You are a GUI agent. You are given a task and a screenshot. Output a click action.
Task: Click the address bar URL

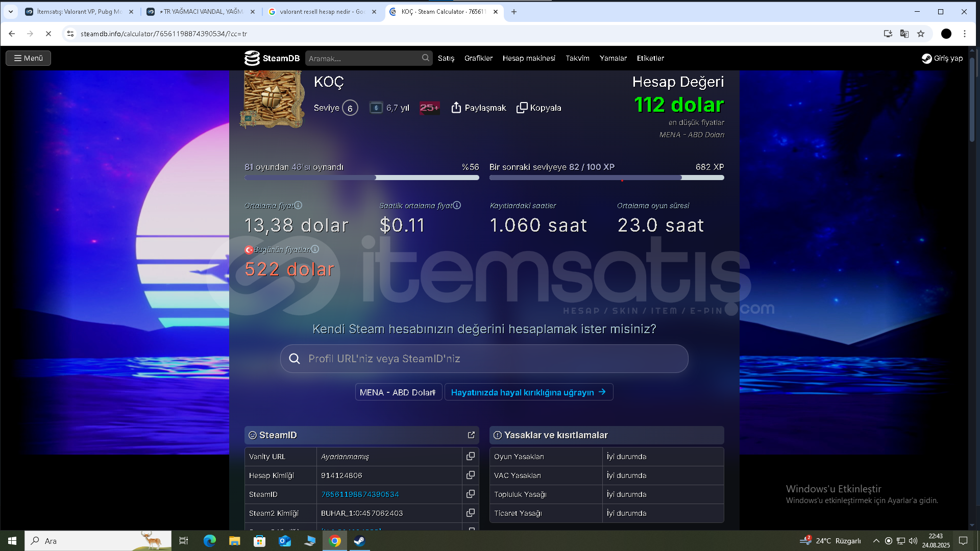(x=164, y=34)
